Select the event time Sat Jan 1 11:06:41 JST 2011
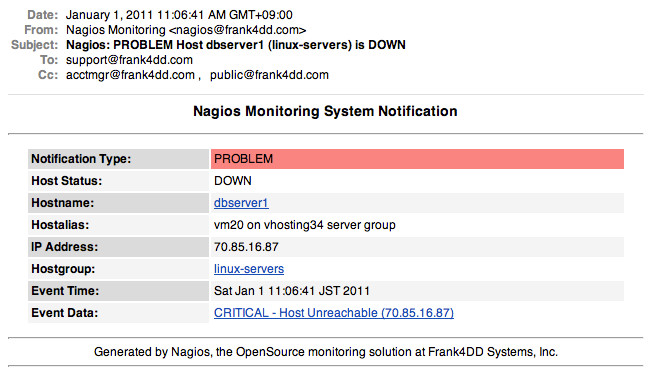 pyautogui.click(x=291, y=291)
